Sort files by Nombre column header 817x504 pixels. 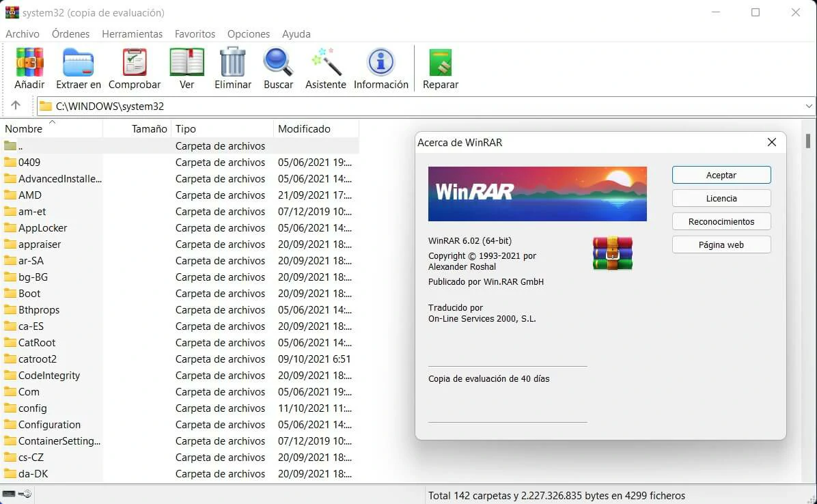click(x=24, y=129)
